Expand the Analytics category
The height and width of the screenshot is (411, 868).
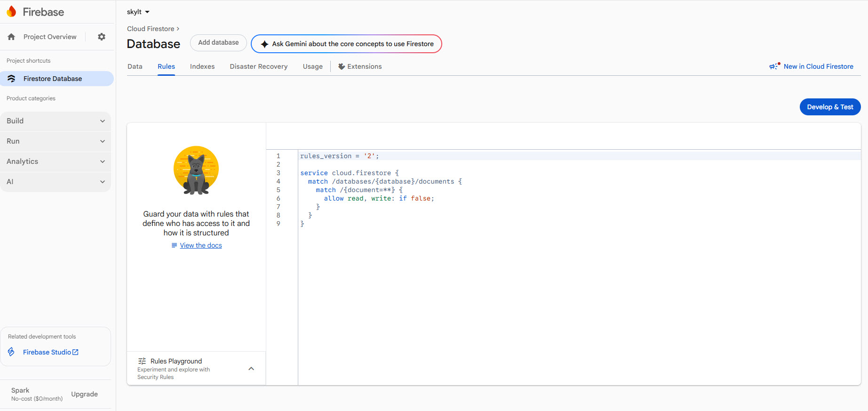click(56, 161)
